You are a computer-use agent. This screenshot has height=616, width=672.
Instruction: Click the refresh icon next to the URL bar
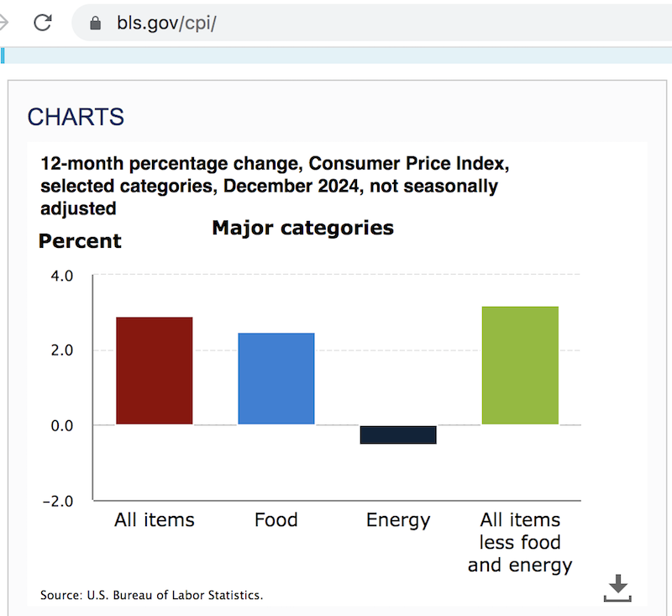tap(42, 22)
